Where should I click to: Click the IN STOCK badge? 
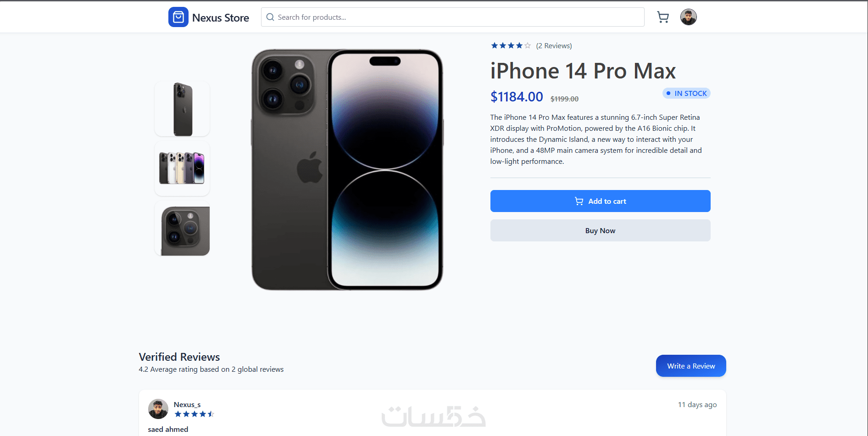686,93
